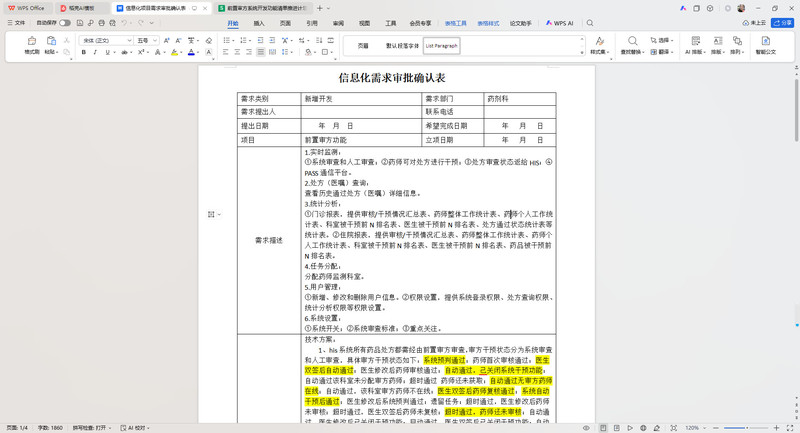Decrease paragraph indent
The image size is (800, 433).
(x=260, y=40)
